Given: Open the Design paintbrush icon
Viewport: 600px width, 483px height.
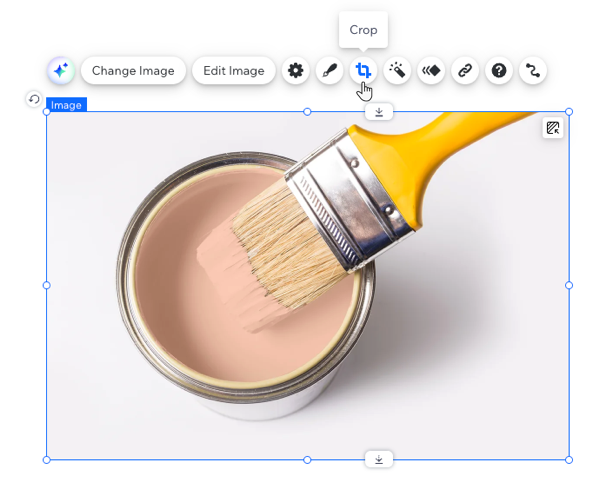Looking at the screenshot, I should point(329,70).
